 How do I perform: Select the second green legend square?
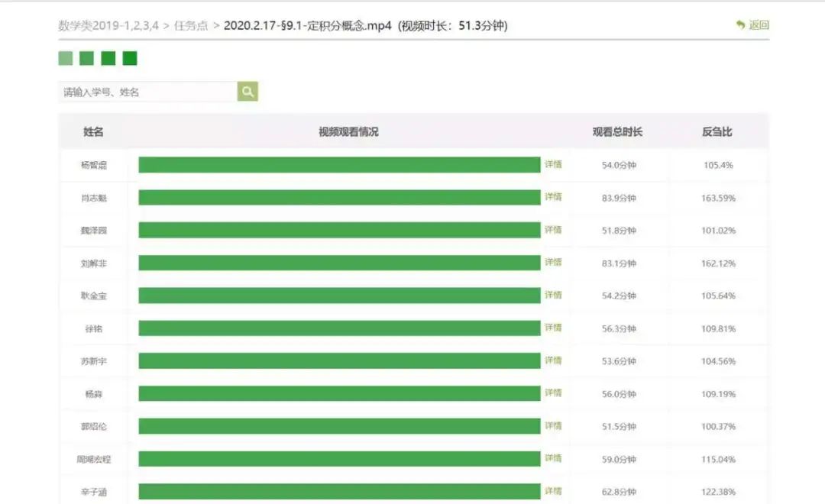[x=87, y=58]
